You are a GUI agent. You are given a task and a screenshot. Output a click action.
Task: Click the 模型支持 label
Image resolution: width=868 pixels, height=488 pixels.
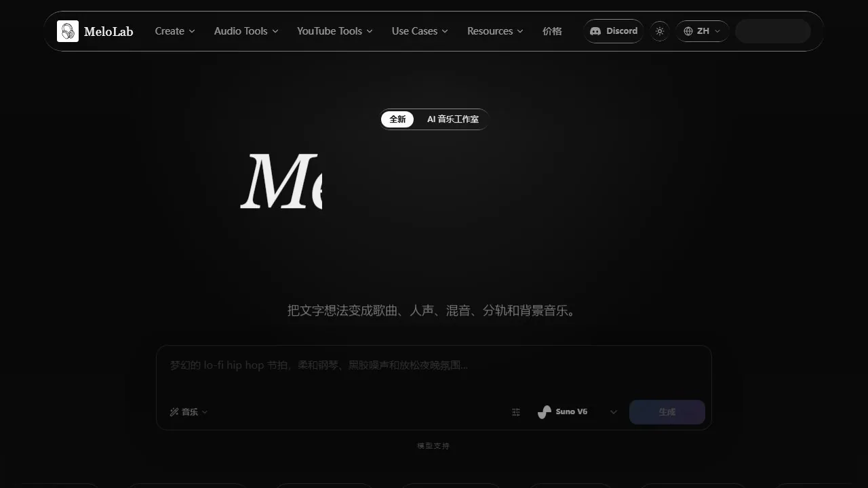point(433,446)
